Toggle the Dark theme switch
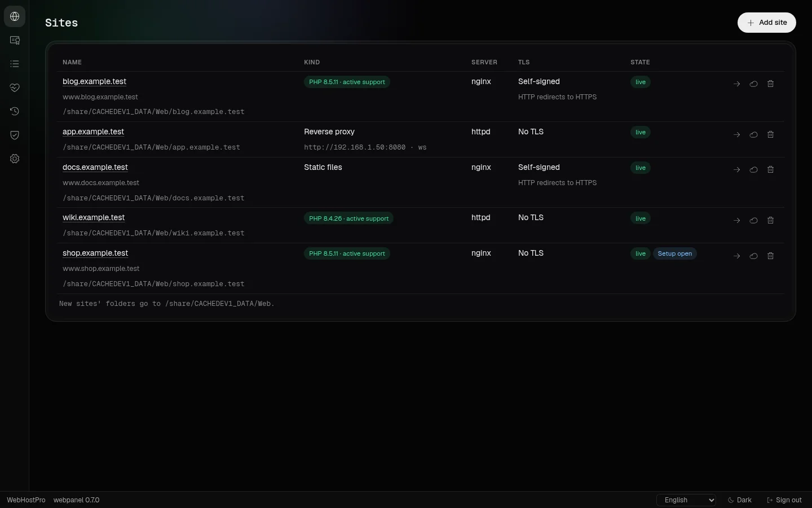 (740, 500)
